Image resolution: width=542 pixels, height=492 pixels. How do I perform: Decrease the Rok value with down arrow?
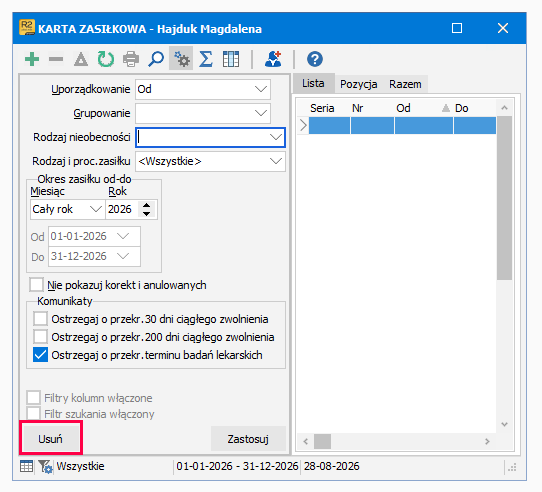(x=147, y=214)
